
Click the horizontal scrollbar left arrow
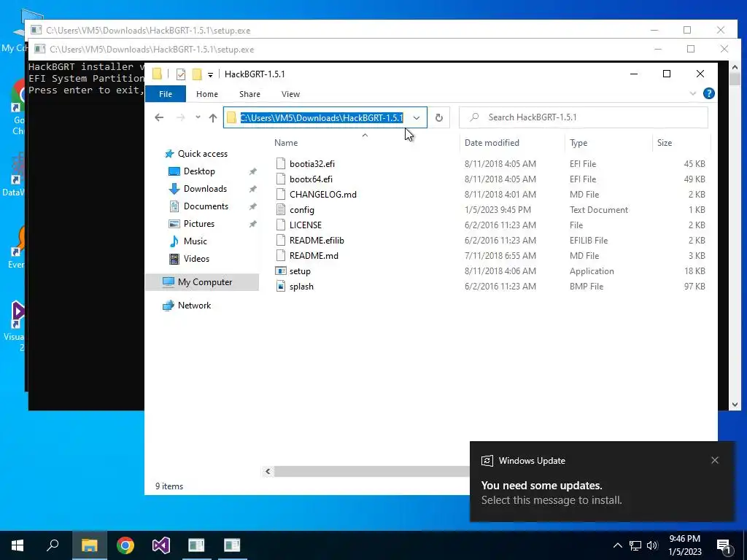tap(268, 472)
